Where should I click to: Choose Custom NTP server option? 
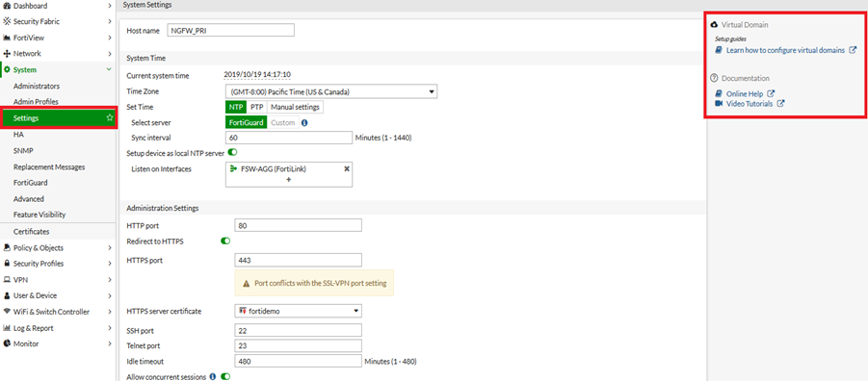pos(283,123)
